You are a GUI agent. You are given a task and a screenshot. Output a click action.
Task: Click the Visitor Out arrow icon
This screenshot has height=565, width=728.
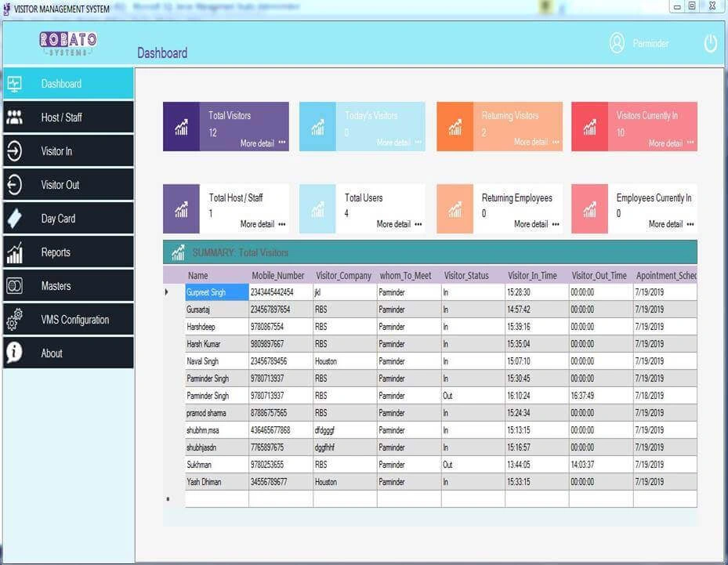coord(14,185)
